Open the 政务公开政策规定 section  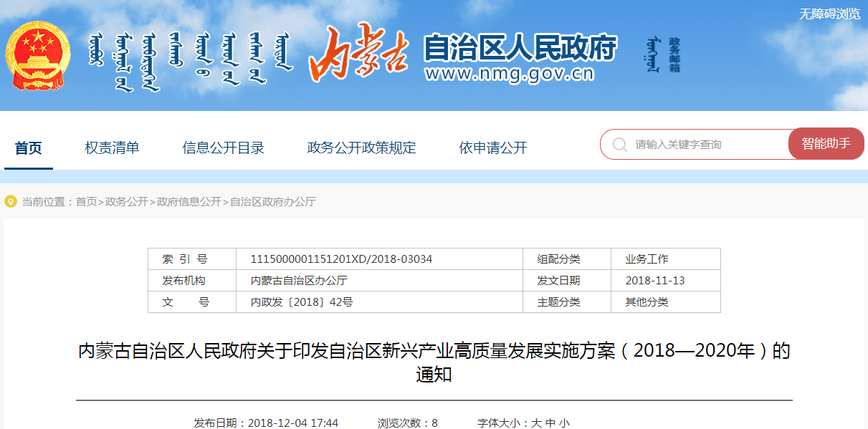coord(361,146)
